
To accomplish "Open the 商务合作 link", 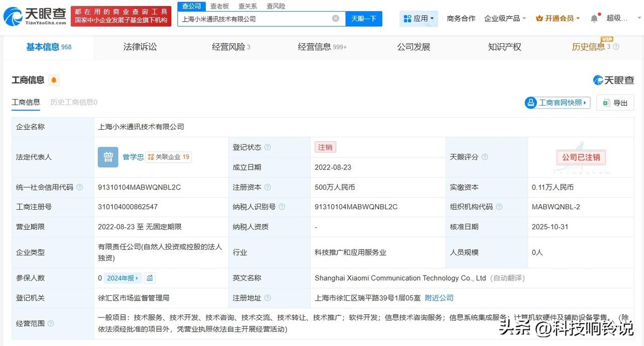I will (x=461, y=18).
